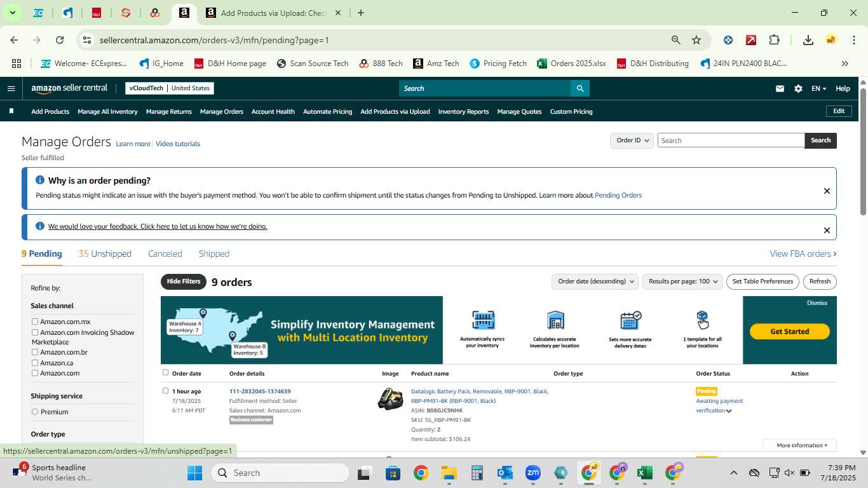Open the Seller Central hamburger menu

pyautogui.click(x=11, y=88)
